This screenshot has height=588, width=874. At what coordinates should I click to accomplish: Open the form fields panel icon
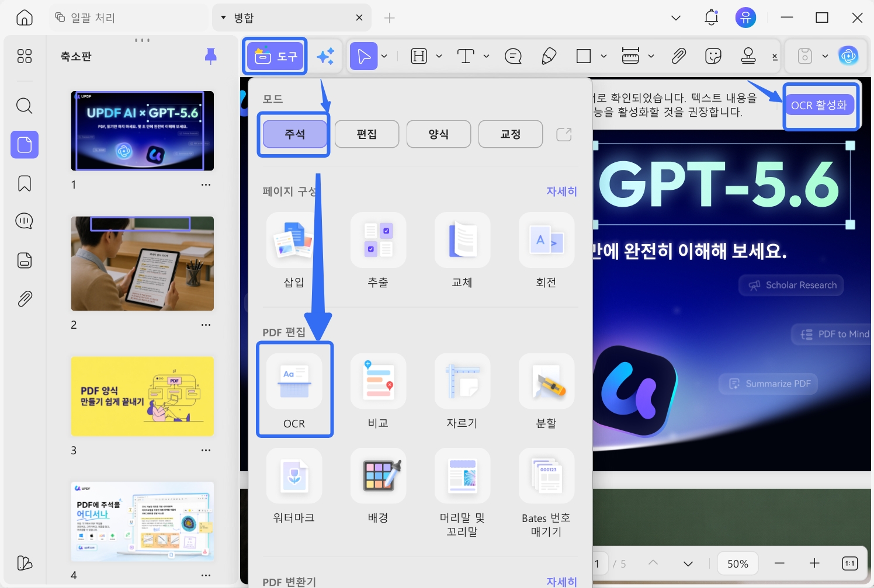click(25, 260)
